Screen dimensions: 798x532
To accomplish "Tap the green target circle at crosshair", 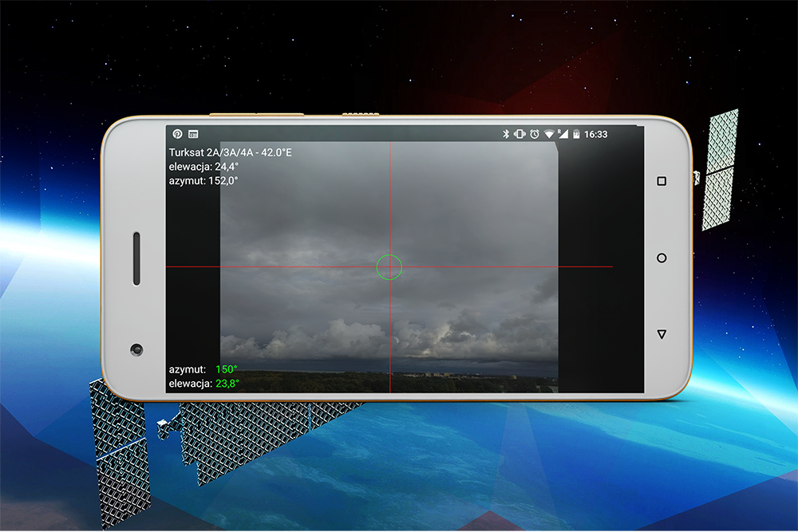I will point(389,267).
